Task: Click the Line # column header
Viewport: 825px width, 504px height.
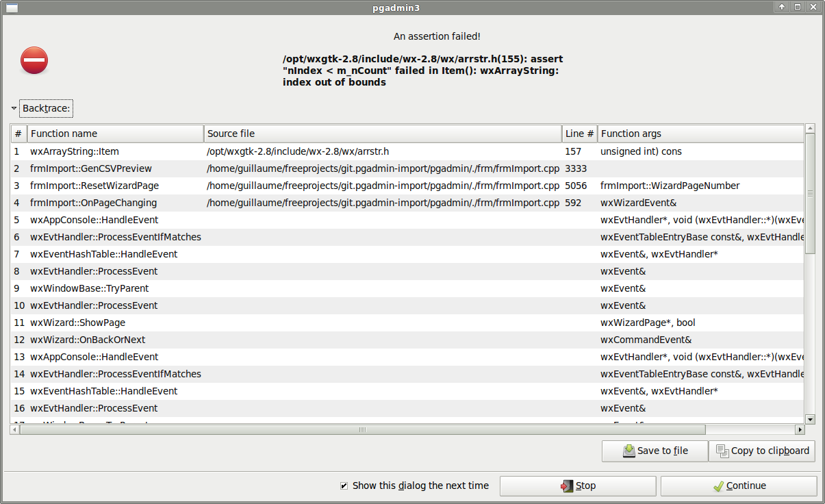Action: click(x=579, y=134)
